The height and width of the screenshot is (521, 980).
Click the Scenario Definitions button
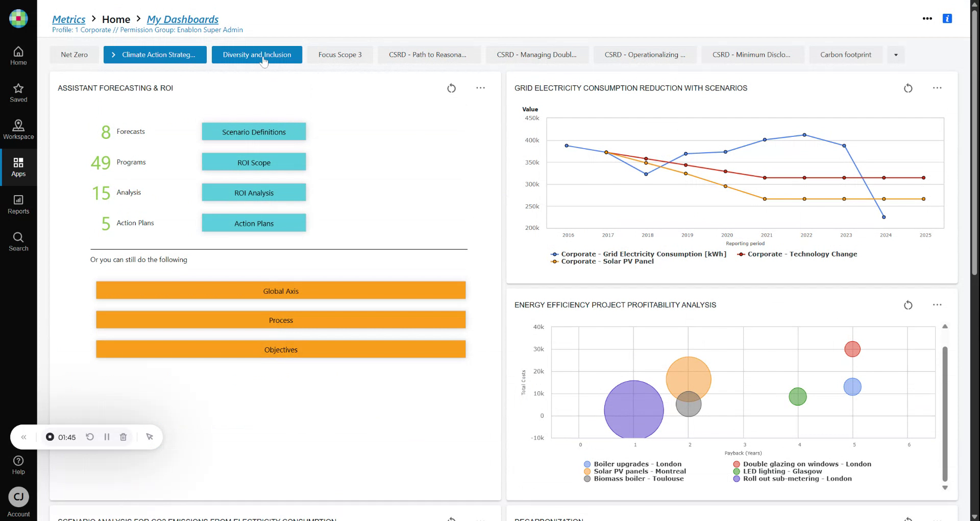pos(254,132)
